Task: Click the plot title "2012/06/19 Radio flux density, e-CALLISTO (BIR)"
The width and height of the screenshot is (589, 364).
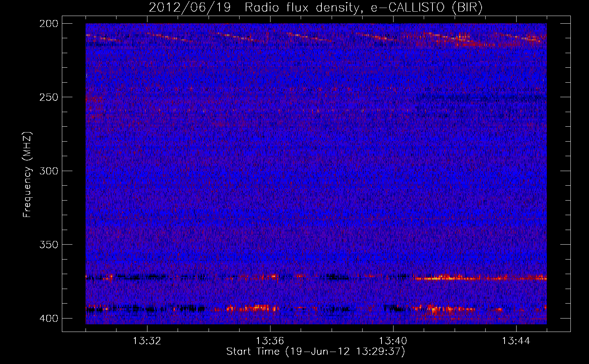Action: [316, 8]
